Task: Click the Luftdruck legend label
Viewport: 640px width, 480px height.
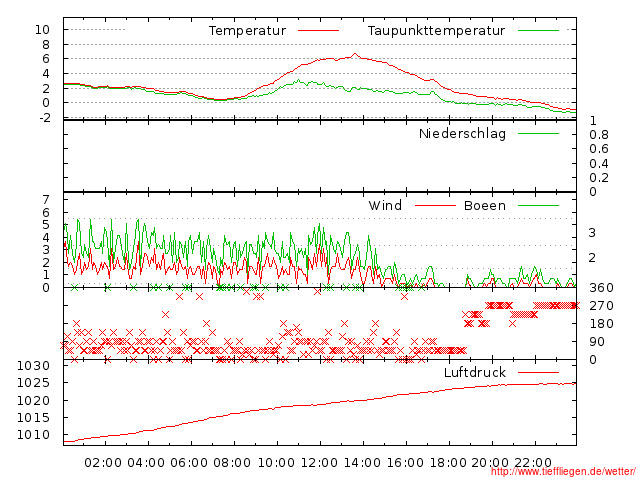Action: [474, 372]
